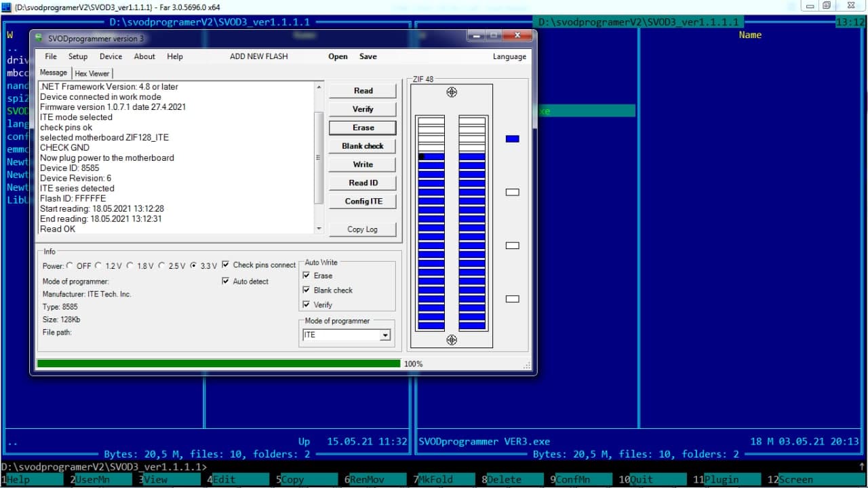Disable Blank check under Auto Write
The width and height of the screenshot is (868, 488).
[306, 290]
